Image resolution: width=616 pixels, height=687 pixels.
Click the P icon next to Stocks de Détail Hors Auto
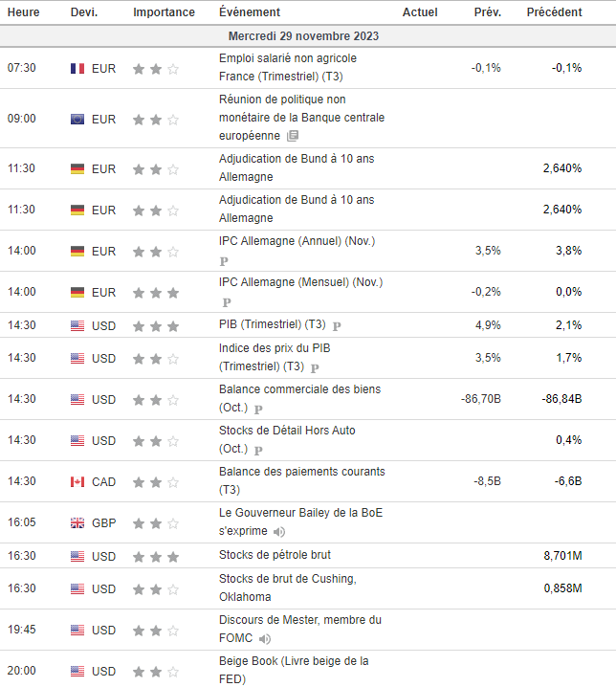tap(258, 450)
